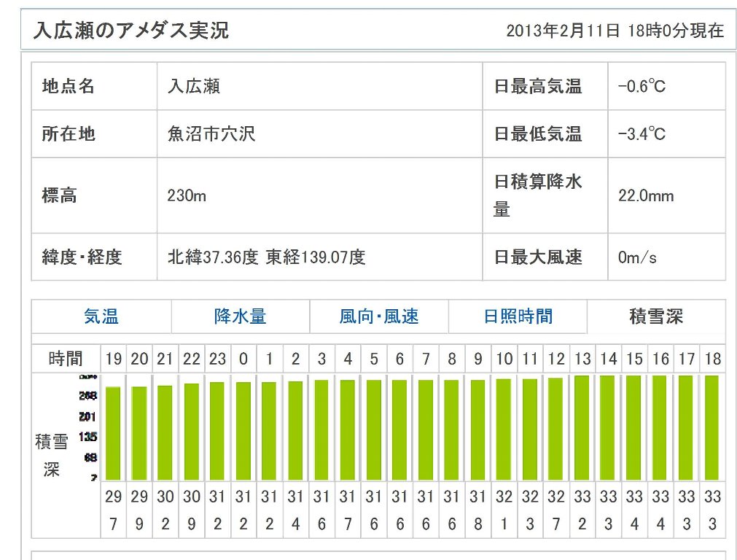The width and height of the screenshot is (737, 560).
Task: Click the -0.6℃ daily high temperature value
Action: click(x=642, y=87)
